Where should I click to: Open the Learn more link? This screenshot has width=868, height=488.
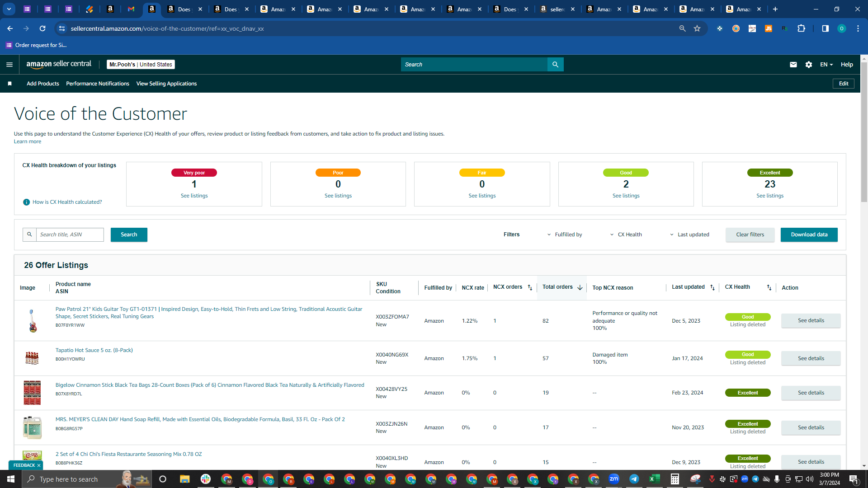point(27,141)
